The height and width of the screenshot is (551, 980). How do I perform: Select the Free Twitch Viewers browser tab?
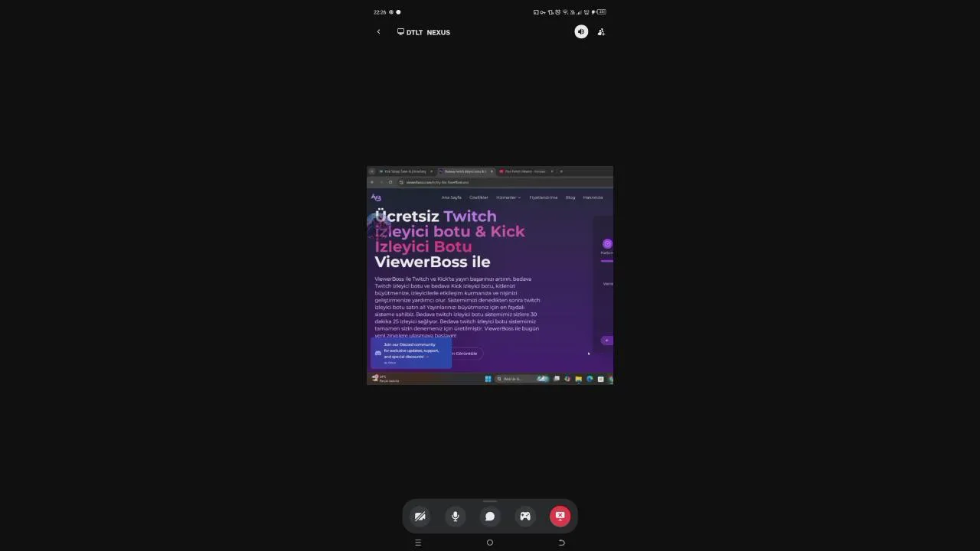(x=525, y=171)
